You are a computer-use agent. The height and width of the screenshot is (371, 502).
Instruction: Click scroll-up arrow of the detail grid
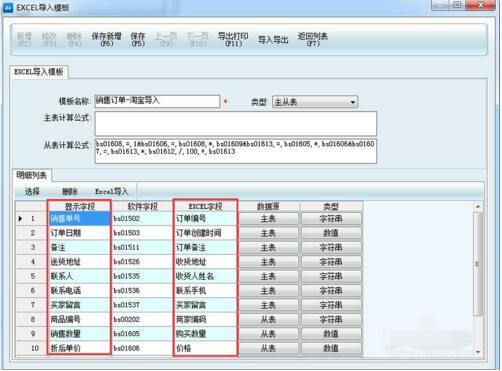tap(478, 207)
